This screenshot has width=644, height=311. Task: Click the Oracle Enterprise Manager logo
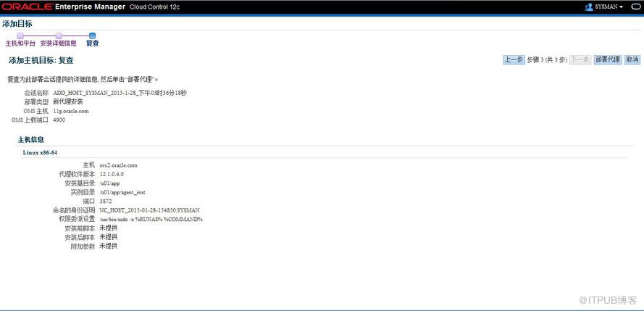click(x=63, y=7)
